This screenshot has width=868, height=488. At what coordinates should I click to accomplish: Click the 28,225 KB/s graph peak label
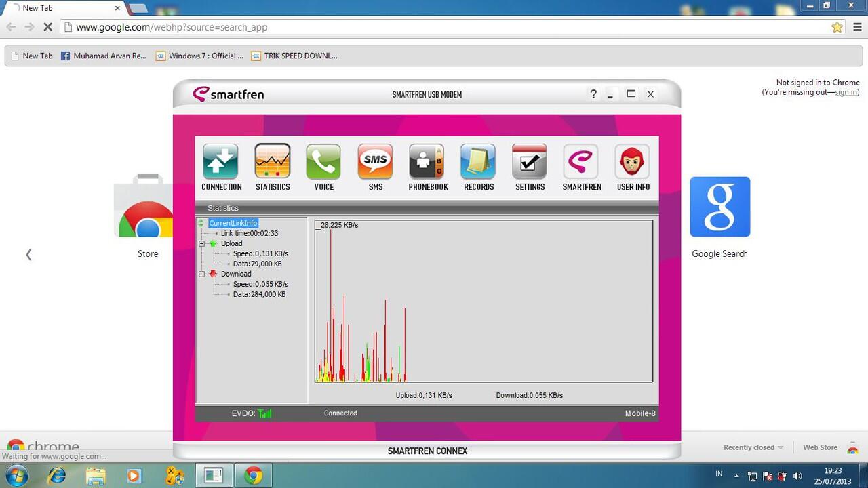339,225
